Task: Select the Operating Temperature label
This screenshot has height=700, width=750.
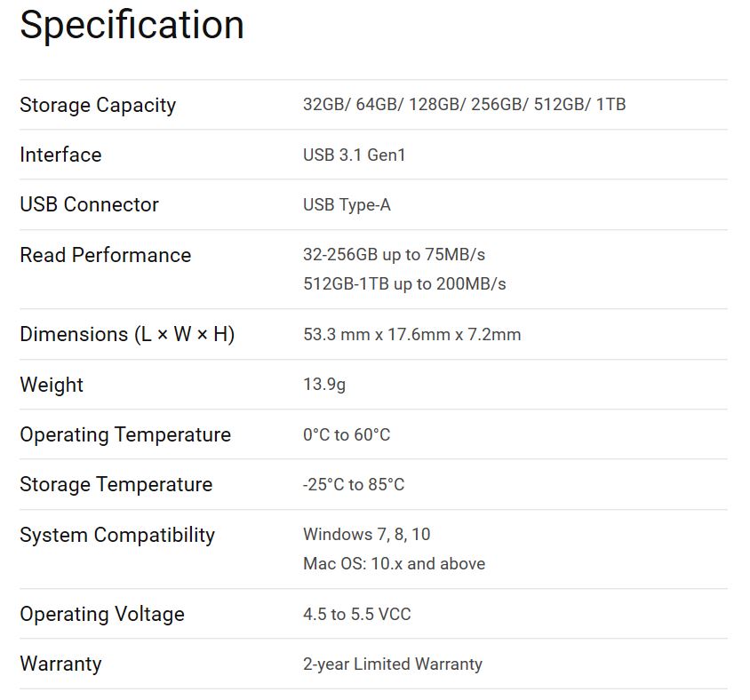Action: 125,434
